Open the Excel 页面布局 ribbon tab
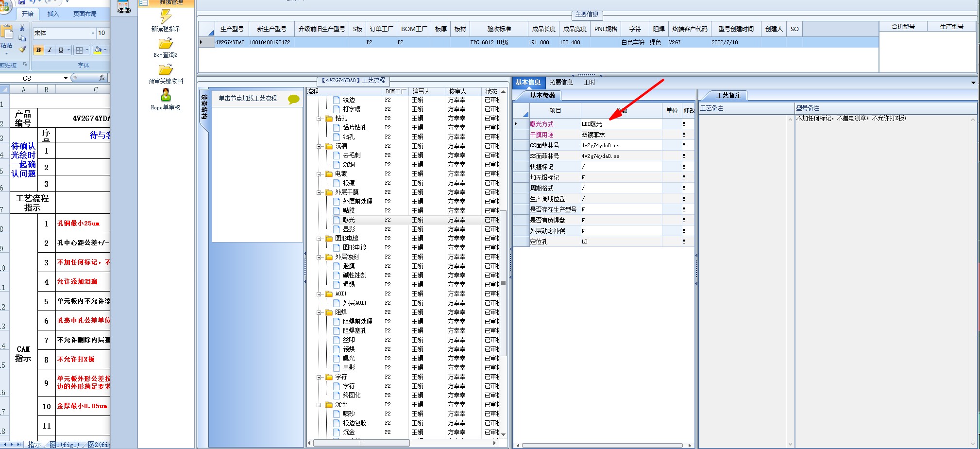This screenshot has width=980, height=449. pos(85,14)
